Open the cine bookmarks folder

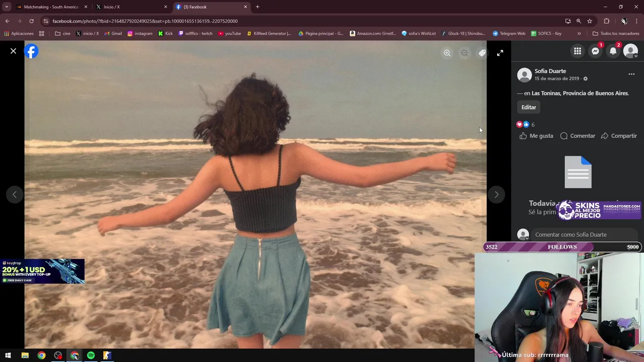(x=63, y=34)
